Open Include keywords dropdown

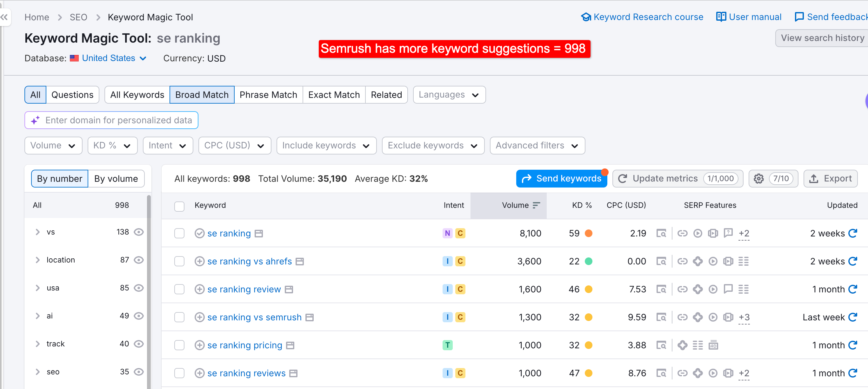(x=326, y=146)
